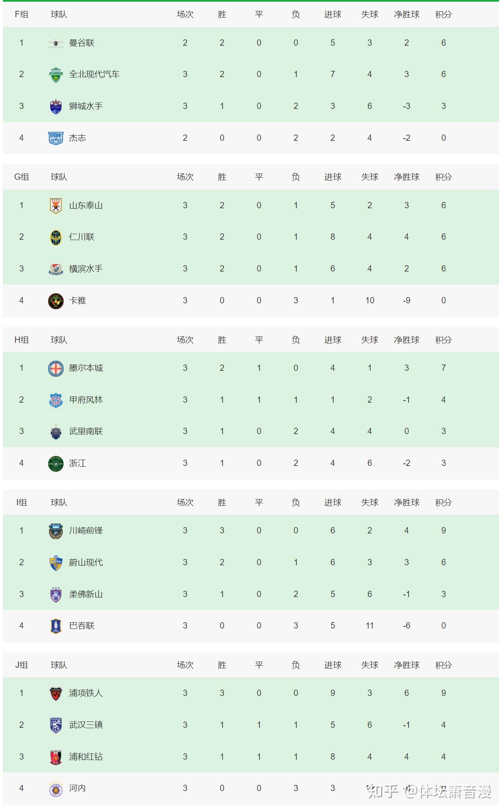
Task: Click the Kawasaki Frontale (川崎前锋) crest icon
Action: click(x=56, y=531)
